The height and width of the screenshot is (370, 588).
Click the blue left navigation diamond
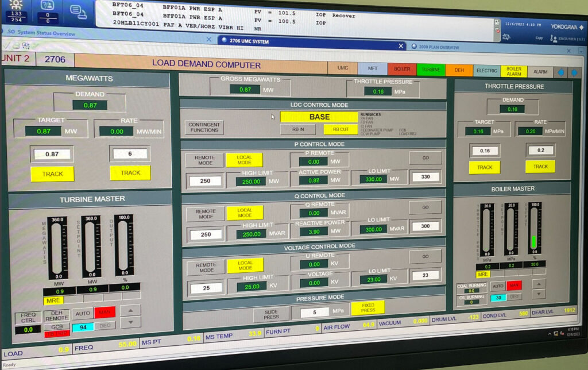pyautogui.click(x=560, y=72)
